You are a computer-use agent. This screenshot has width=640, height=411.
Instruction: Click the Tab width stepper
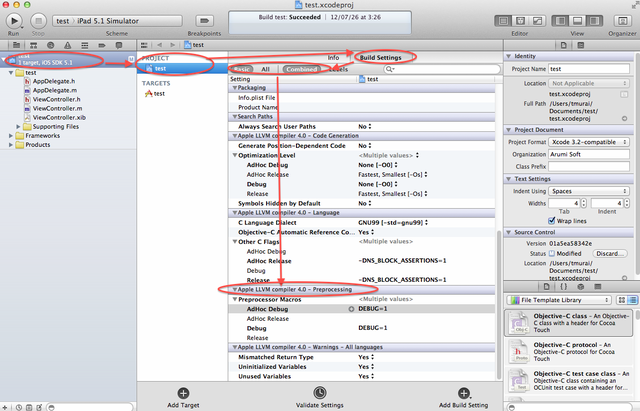point(584,203)
